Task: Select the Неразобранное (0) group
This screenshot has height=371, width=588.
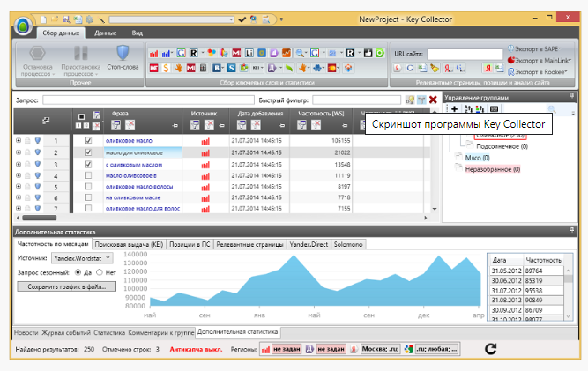Action: coord(493,169)
